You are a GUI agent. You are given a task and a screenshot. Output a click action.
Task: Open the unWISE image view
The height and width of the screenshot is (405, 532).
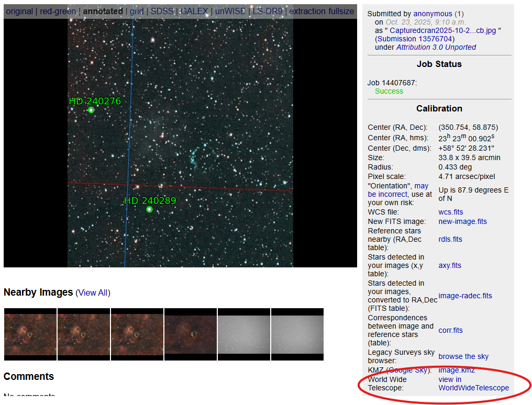coord(230,11)
